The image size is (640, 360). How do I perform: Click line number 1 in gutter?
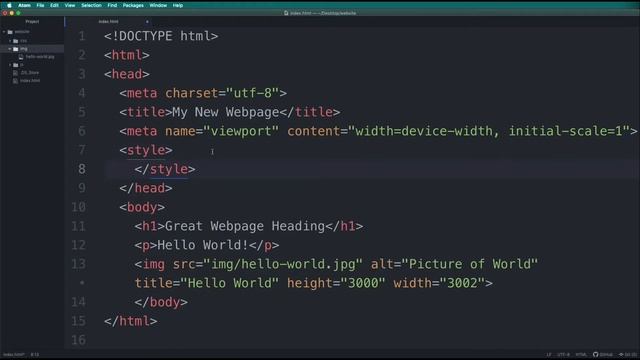82,36
